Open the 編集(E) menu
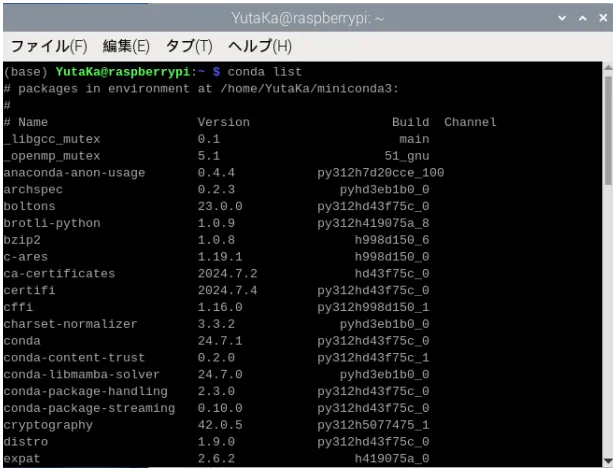Screen dimensions: 616x471 [x=126, y=46]
